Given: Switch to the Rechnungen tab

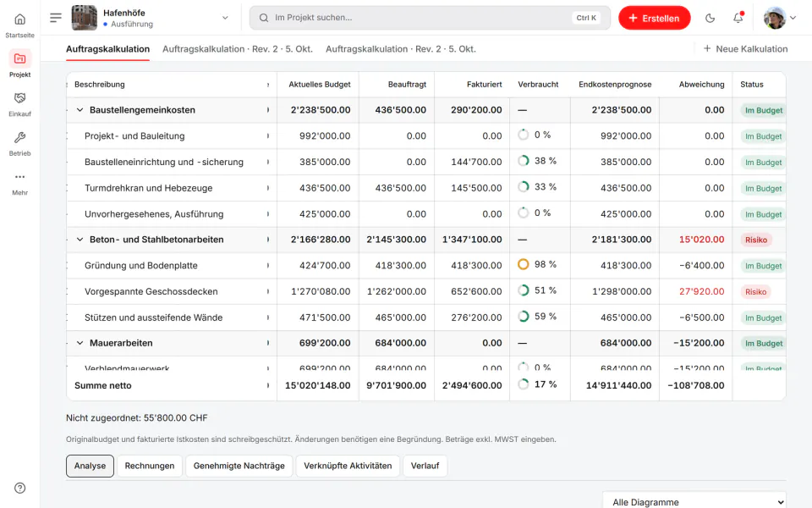Looking at the screenshot, I should (150, 466).
